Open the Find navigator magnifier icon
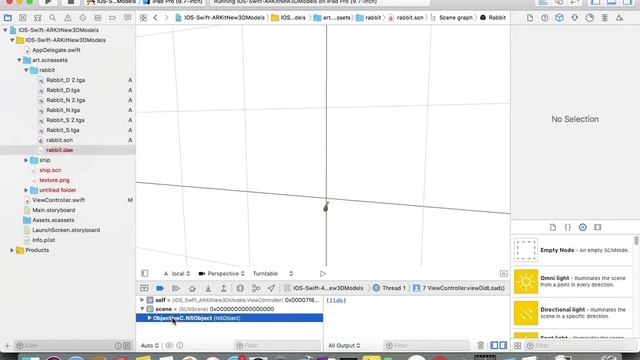Screen dimensions: 640x360 (53, 18)
